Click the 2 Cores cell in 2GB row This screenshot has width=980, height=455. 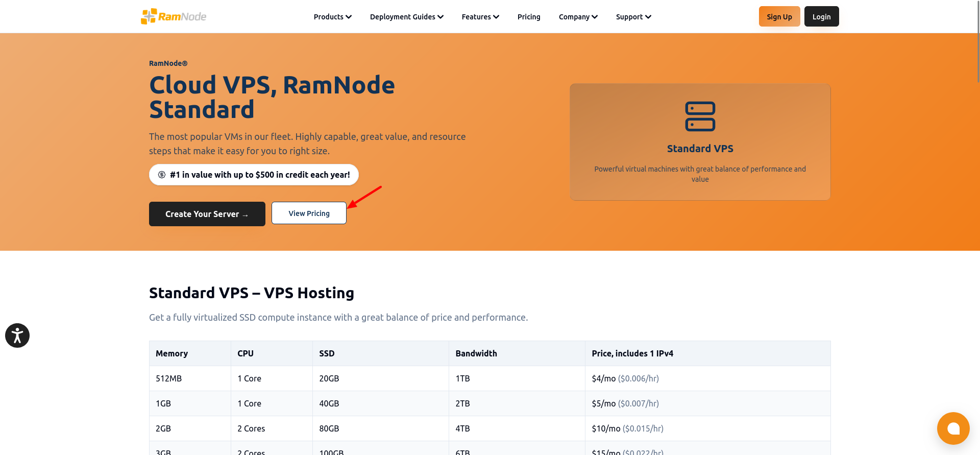click(272, 428)
